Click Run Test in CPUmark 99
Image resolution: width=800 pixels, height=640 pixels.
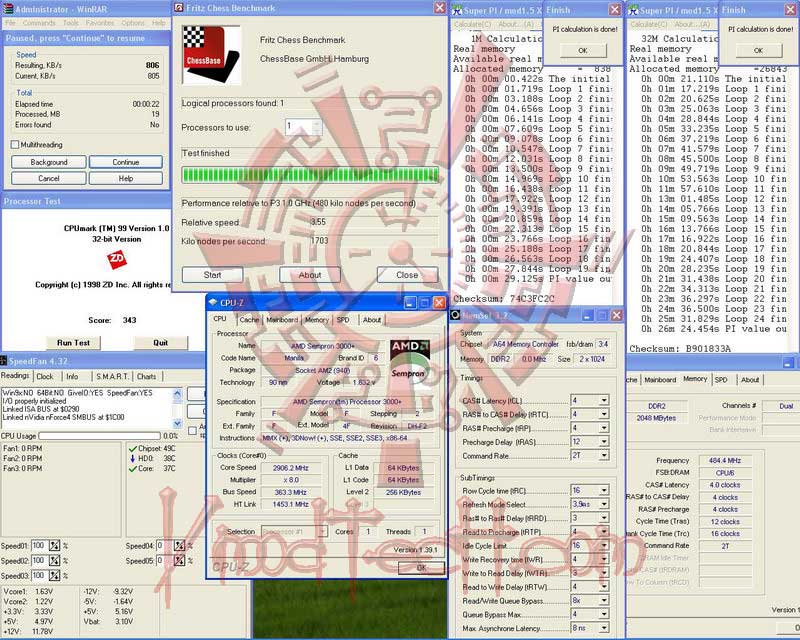pyautogui.click(x=73, y=342)
